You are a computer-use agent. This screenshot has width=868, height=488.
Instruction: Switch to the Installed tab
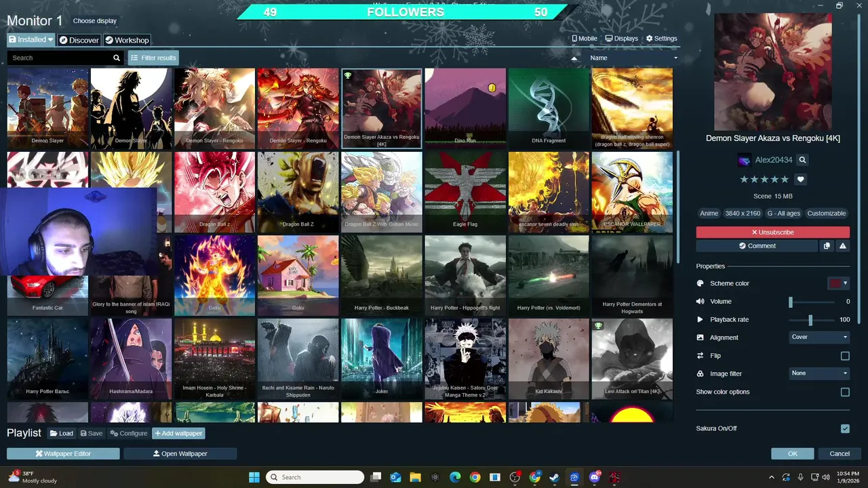[31, 40]
